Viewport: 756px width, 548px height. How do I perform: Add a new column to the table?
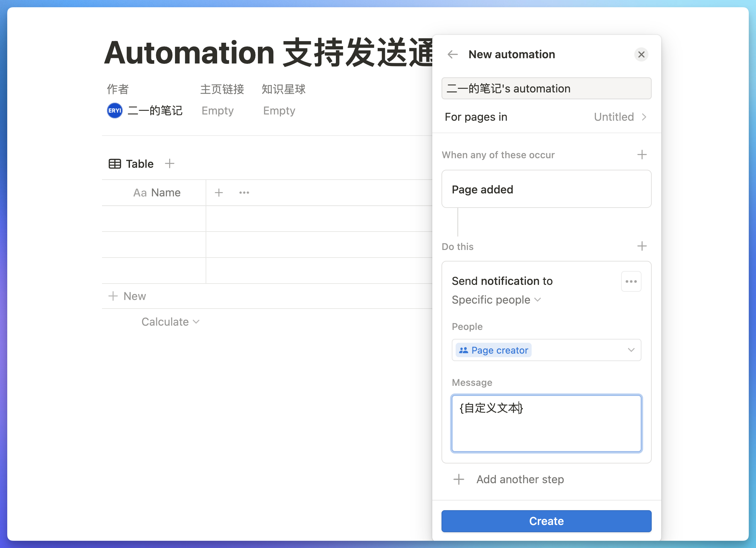coord(219,192)
